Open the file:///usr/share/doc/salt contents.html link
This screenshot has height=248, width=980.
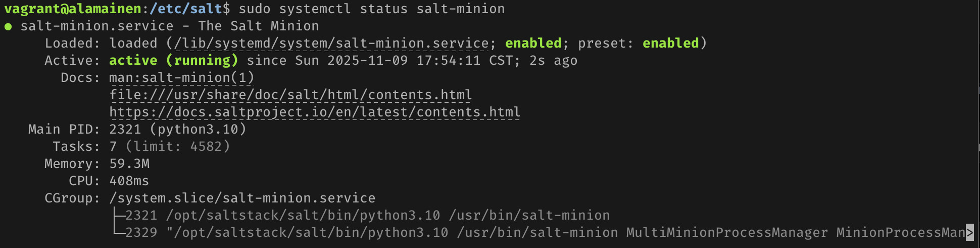tap(290, 95)
